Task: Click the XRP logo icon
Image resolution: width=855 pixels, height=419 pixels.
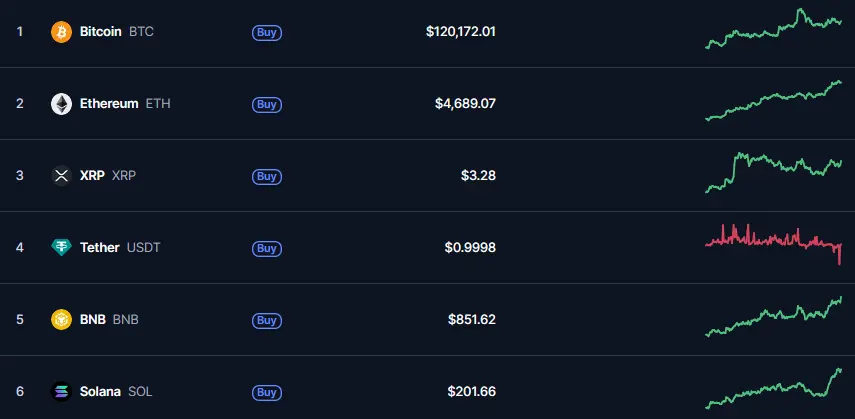Action: coord(61,176)
